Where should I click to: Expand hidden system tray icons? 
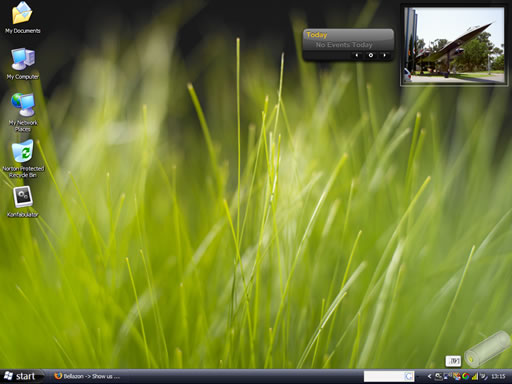[x=430, y=376]
